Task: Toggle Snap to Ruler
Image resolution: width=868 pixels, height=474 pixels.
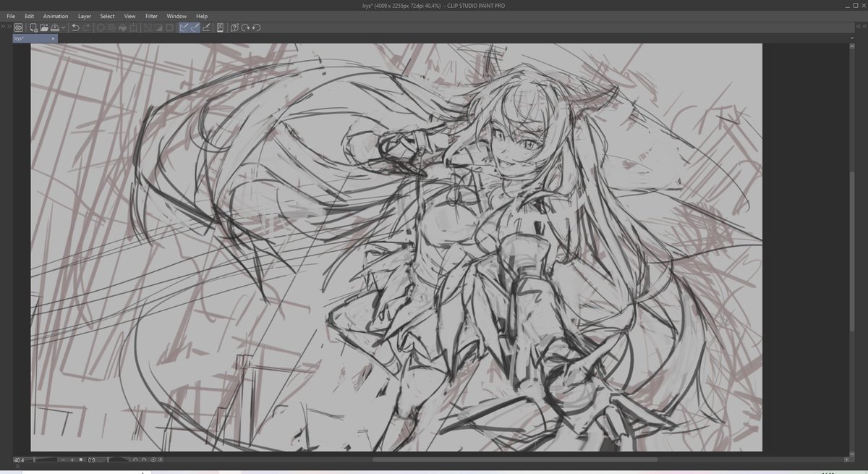Action: click(x=184, y=27)
